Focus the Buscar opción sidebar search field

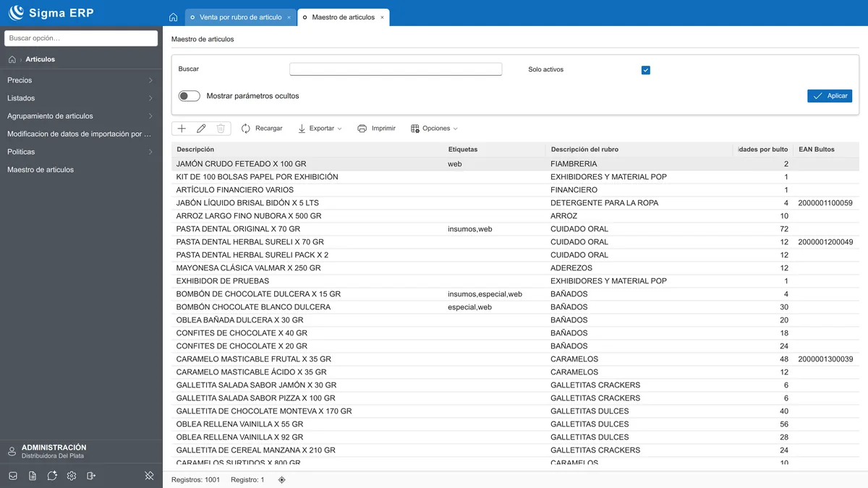pyautogui.click(x=81, y=38)
